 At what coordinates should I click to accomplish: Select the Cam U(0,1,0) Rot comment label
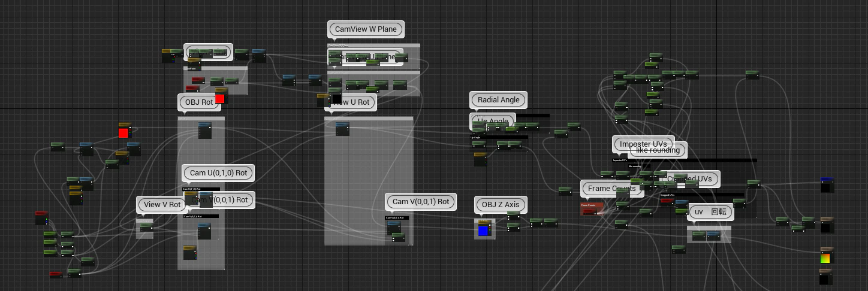(x=218, y=172)
